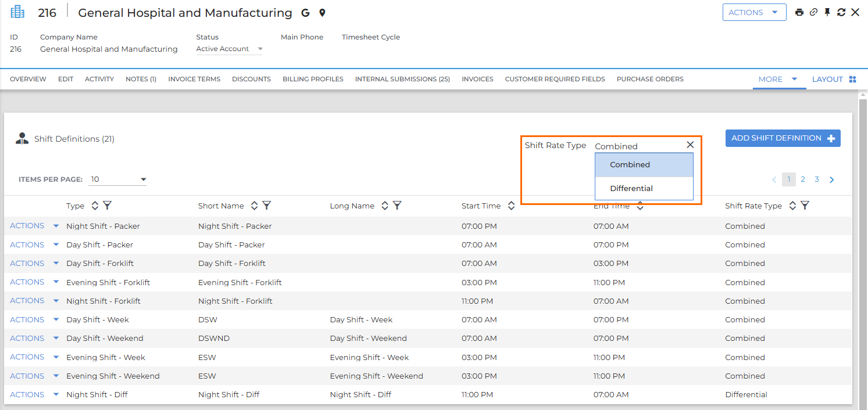This screenshot has height=410, width=868.
Task: Open the Purchase Orders tab
Action: click(x=650, y=79)
